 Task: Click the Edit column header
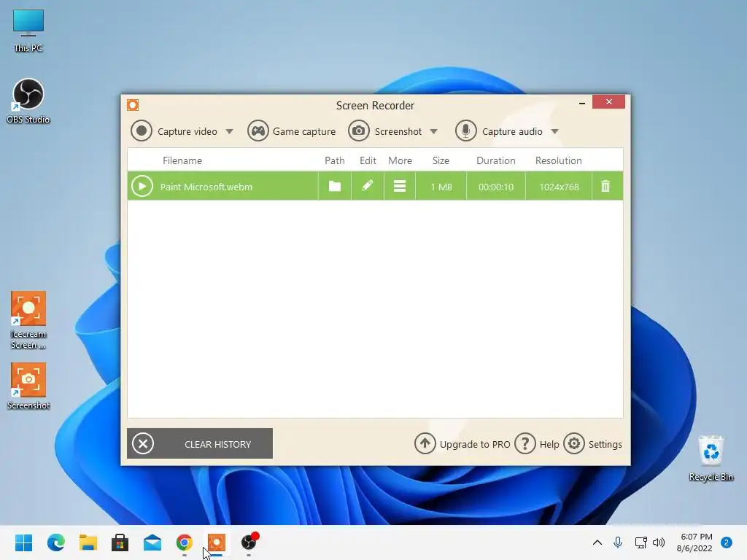coord(368,160)
